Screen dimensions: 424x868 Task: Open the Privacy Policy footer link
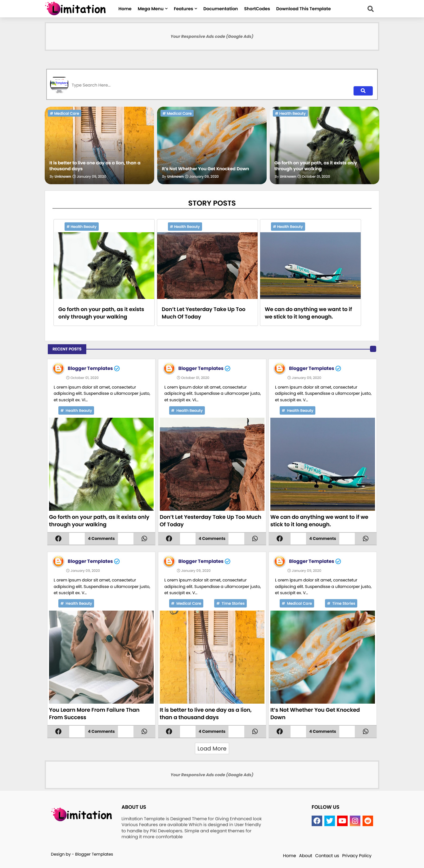click(x=357, y=856)
